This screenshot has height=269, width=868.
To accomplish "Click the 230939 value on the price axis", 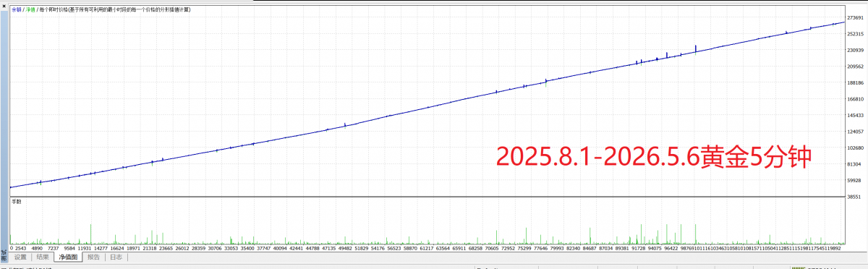I will point(856,51).
